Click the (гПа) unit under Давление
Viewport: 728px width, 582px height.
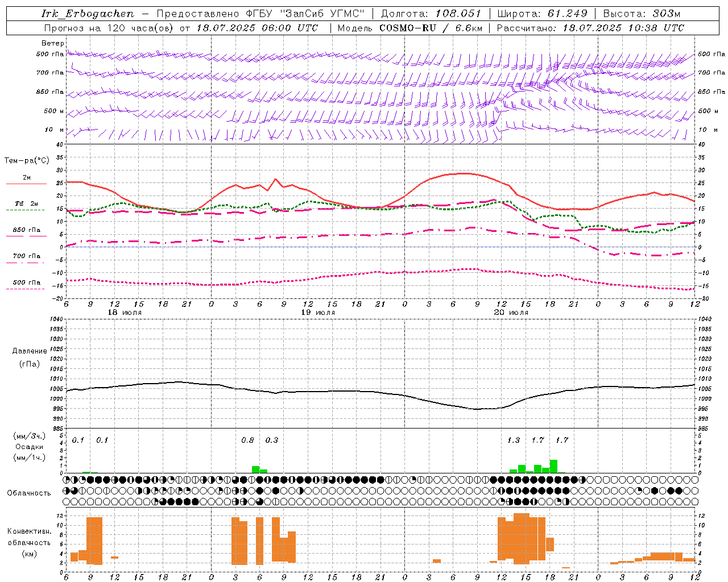click(28, 364)
